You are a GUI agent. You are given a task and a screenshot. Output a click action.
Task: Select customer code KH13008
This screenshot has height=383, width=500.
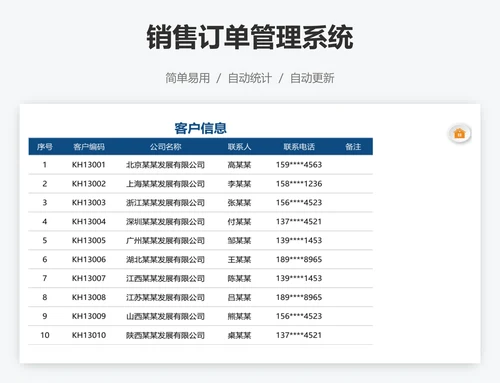tap(89, 297)
